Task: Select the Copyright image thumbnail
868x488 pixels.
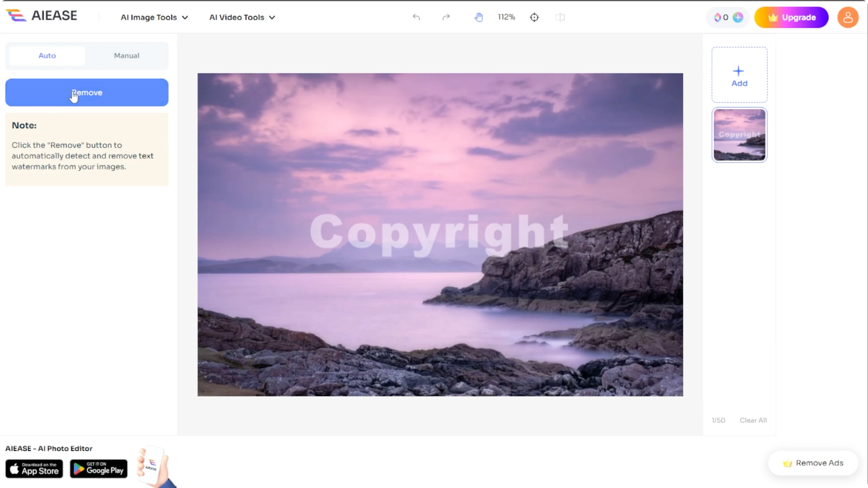Action: [740, 135]
